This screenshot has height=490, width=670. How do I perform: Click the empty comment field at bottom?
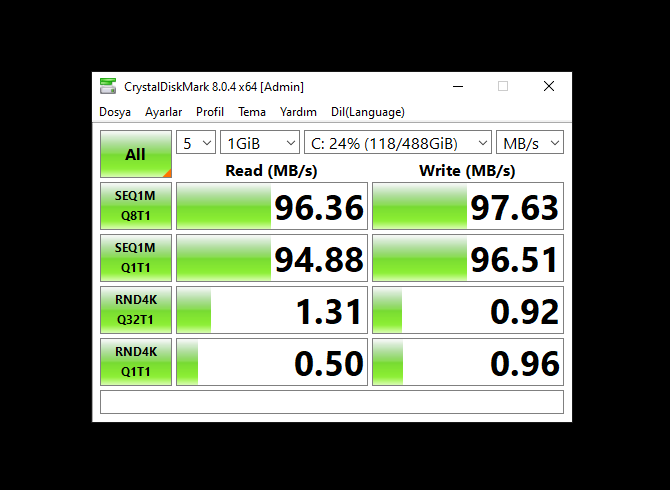coord(332,402)
